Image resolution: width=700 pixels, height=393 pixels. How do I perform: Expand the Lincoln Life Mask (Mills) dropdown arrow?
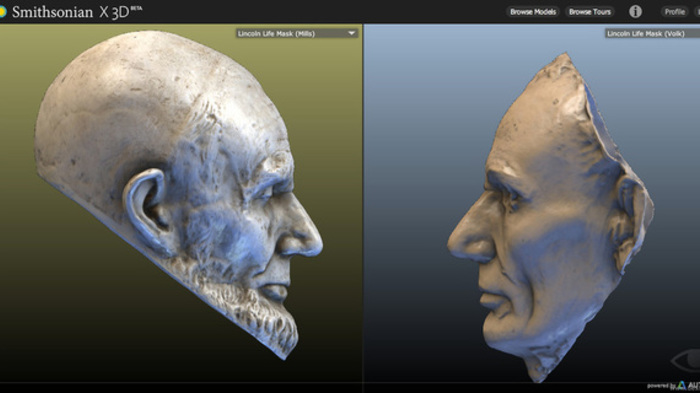point(351,33)
